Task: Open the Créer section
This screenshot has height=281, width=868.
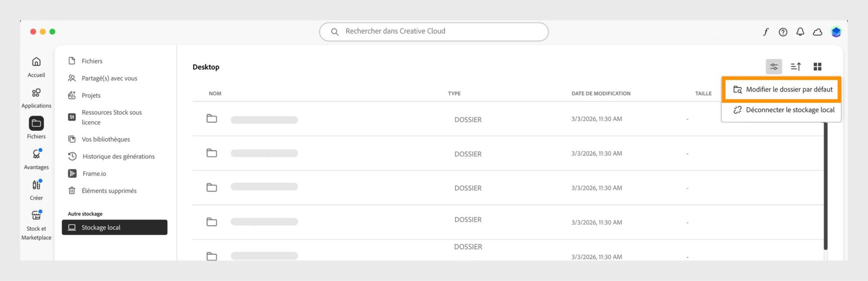Action: 36,190
